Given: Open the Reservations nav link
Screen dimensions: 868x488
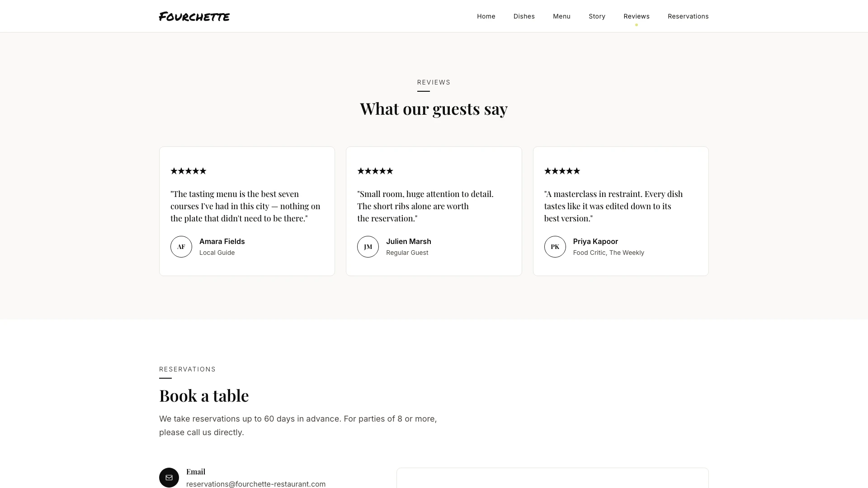Looking at the screenshot, I should click(688, 16).
